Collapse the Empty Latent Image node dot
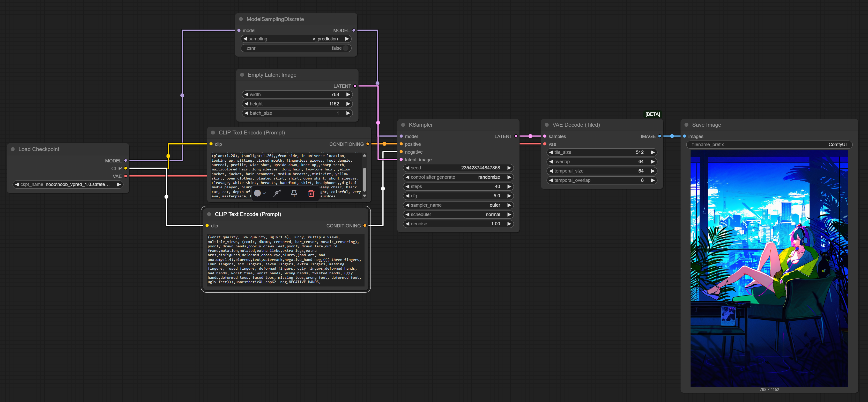This screenshot has width=868, height=402. 242,75
